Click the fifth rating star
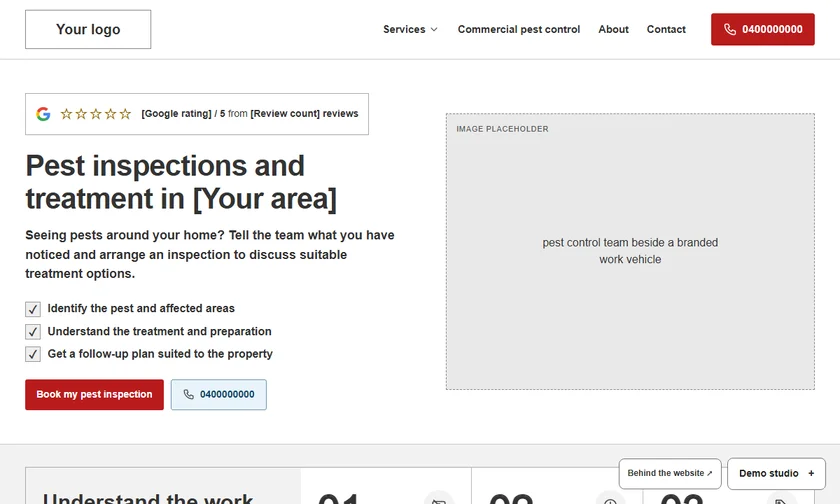This screenshot has height=504, width=840. pyautogui.click(x=125, y=114)
